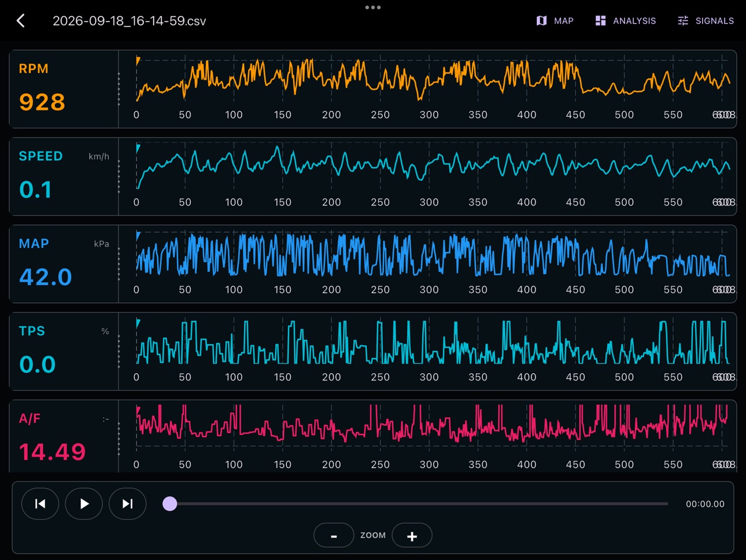This screenshot has height=560, width=746.
Task: Click the kPa unit label
Action: coord(102,244)
